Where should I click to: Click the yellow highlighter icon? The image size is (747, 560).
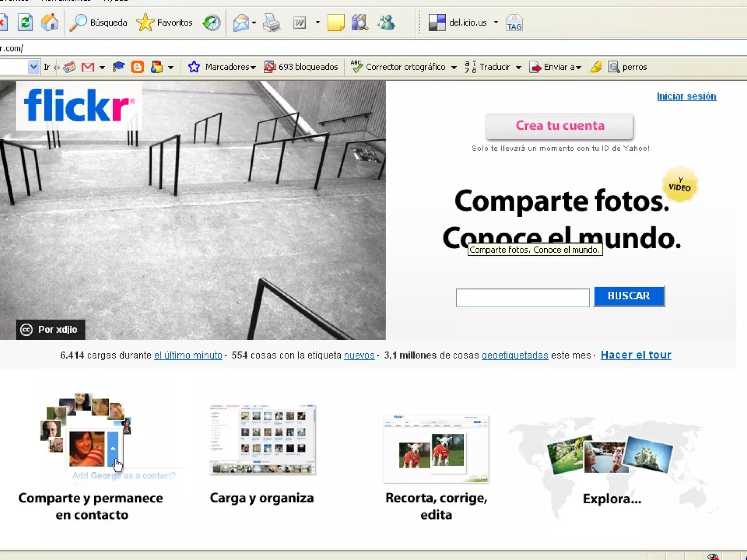596,67
